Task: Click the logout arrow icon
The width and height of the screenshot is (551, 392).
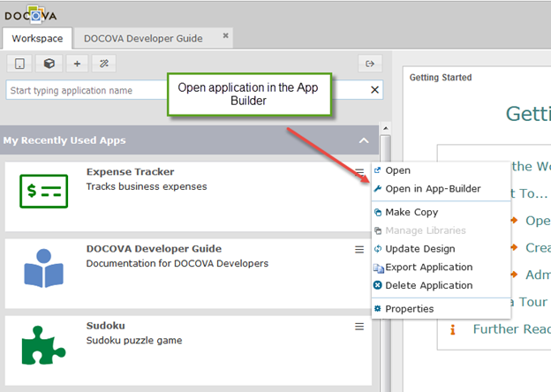Action: 370,64
